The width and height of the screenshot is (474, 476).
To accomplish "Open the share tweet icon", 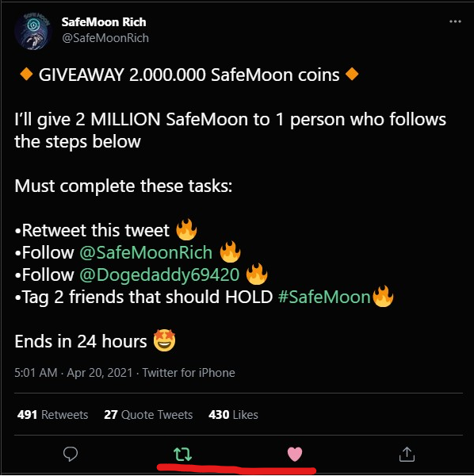I will click(x=407, y=454).
